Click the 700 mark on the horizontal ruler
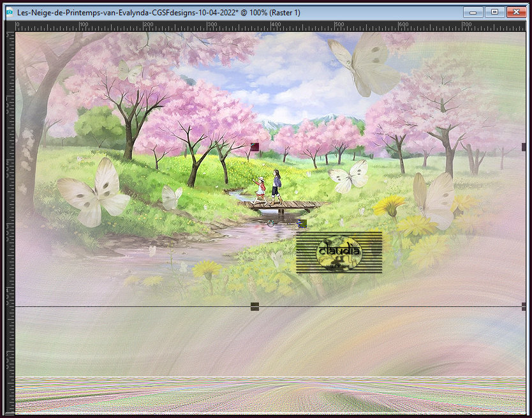 [x=467, y=24]
